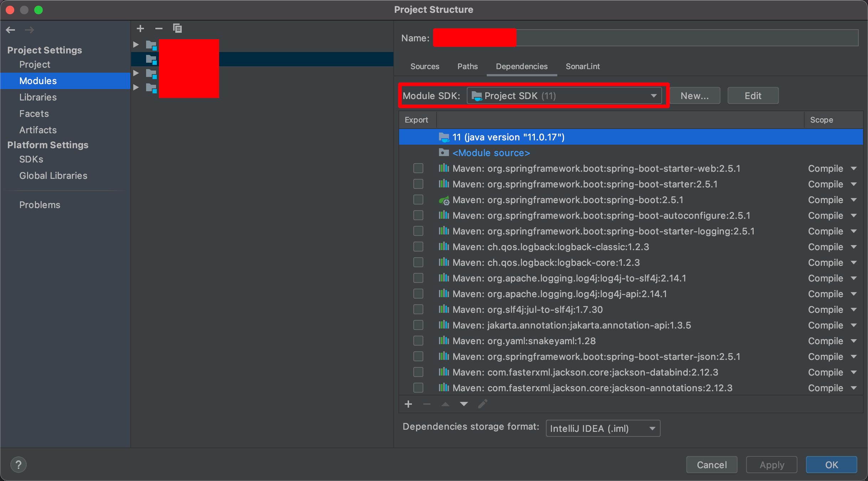
Task: Add dependency with bottom plus icon
Action: click(408, 404)
